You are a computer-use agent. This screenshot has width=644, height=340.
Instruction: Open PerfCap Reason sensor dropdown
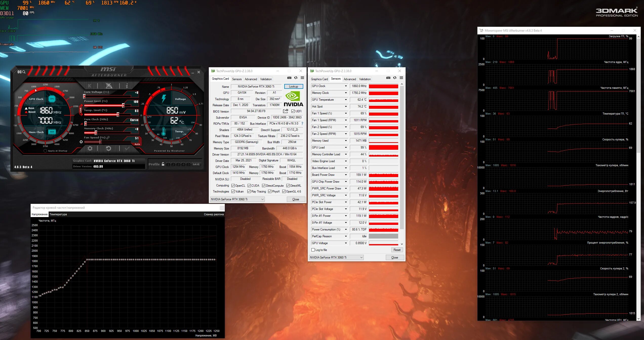click(x=346, y=236)
